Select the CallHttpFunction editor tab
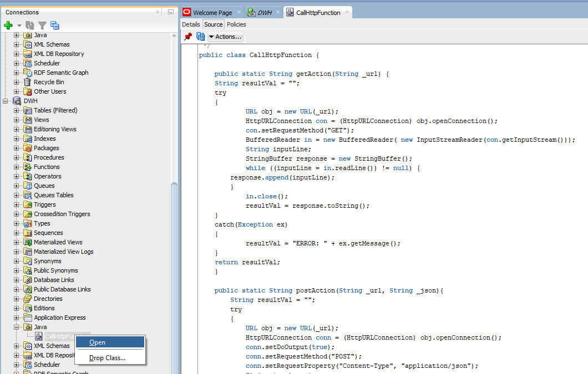This screenshot has height=374, width=588. 318,12
